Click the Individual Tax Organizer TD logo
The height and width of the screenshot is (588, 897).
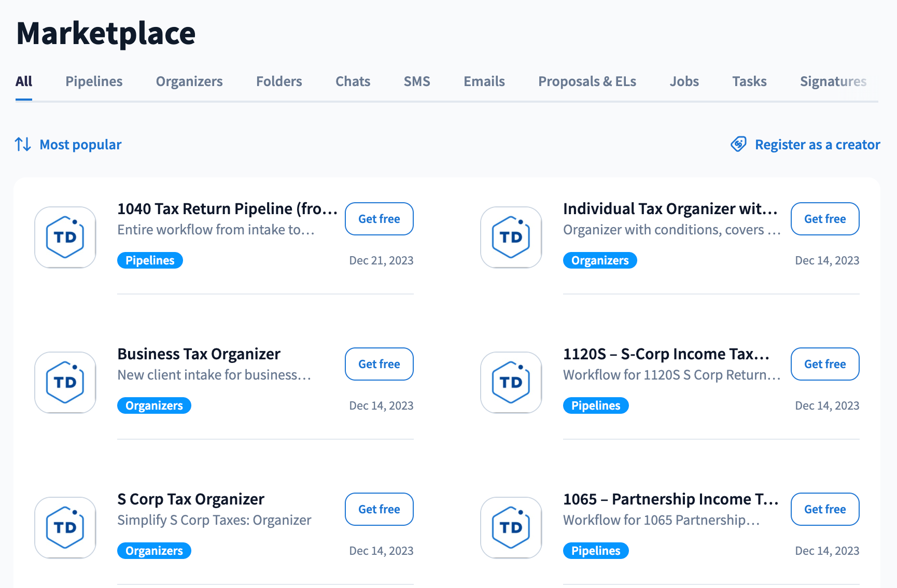[511, 237]
